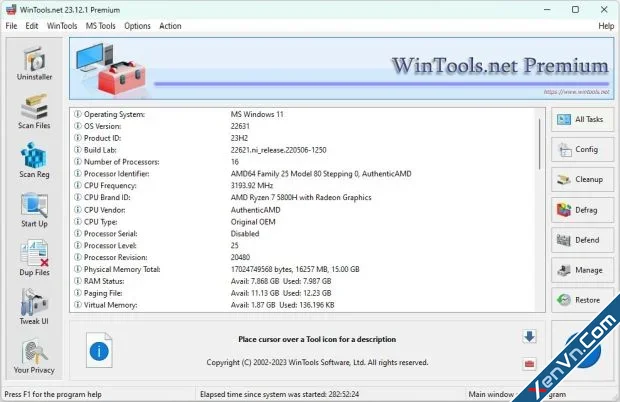The image size is (620, 402).
Task: Click the copyright notice text
Action: (x=317, y=362)
